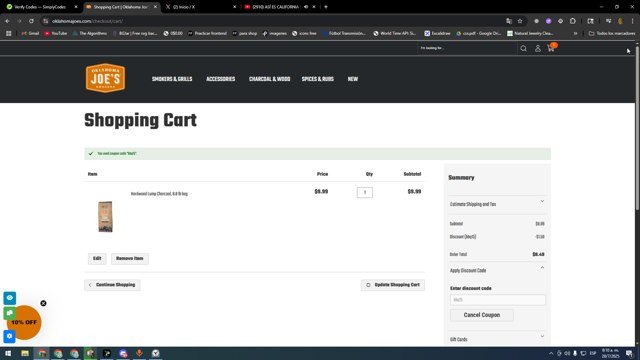This screenshot has height=360, width=640.
Task: Switch to the Verify Codes SimplyCodes tab
Action: (x=40, y=7)
